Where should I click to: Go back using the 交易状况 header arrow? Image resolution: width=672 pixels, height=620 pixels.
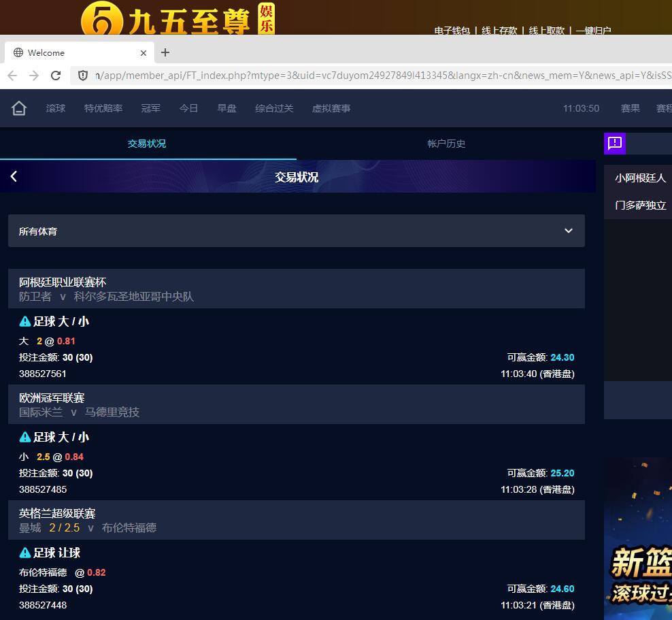[14, 176]
